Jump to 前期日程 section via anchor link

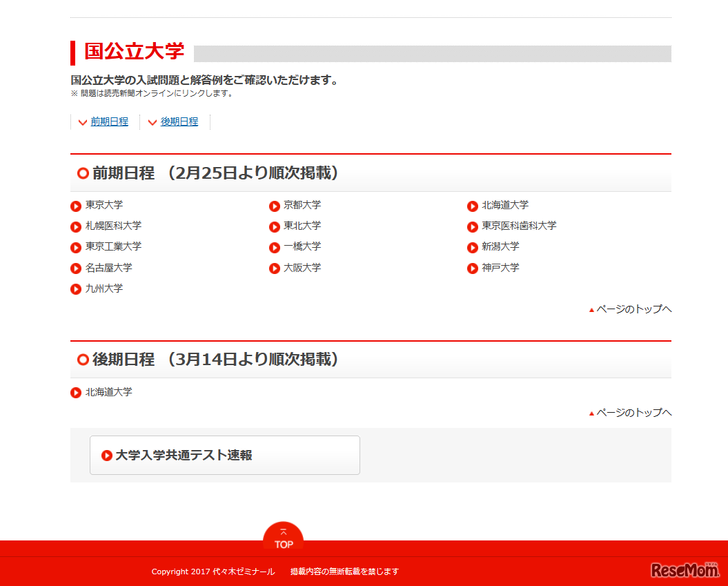pos(109,121)
